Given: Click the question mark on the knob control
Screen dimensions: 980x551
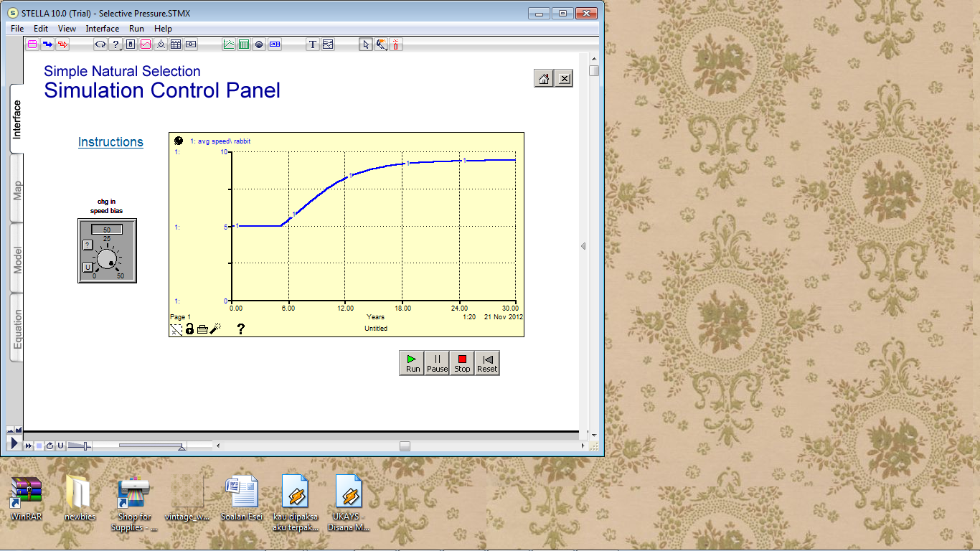Looking at the screenshot, I should point(88,244).
